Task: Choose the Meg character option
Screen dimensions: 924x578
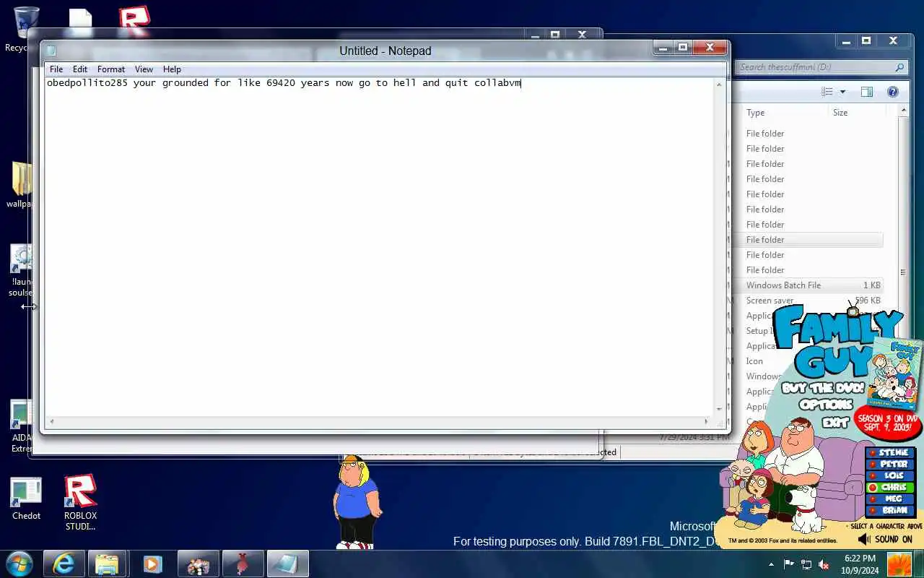Action: point(889,499)
